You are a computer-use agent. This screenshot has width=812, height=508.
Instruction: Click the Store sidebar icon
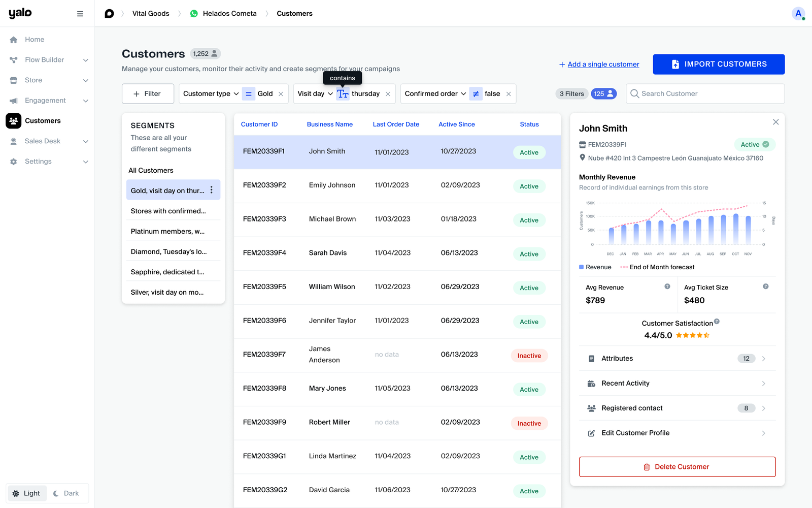point(14,80)
